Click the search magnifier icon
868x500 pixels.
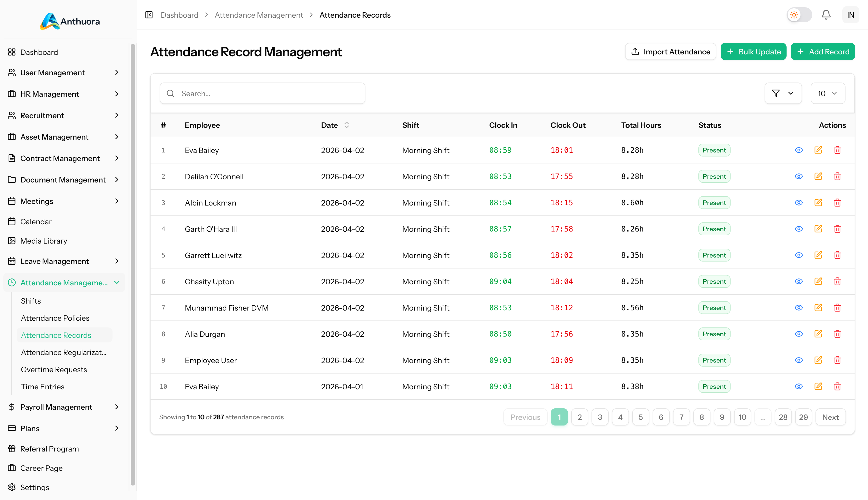(171, 93)
